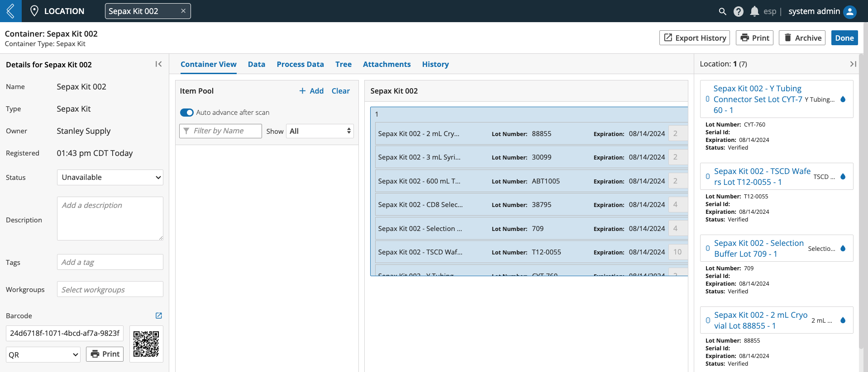868x372 pixels.
Task: Collapse the Location panel with the arrow icon
Action: (x=853, y=64)
